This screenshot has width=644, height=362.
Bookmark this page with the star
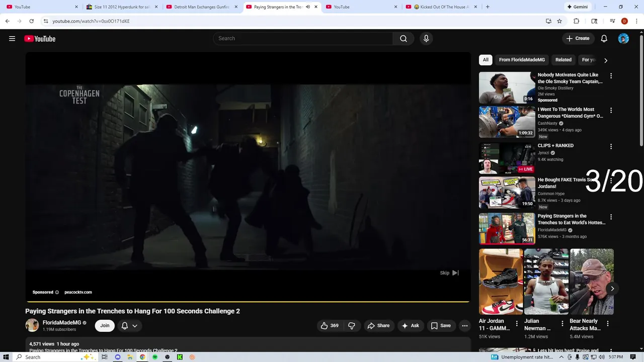pyautogui.click(x=559, y=21)
